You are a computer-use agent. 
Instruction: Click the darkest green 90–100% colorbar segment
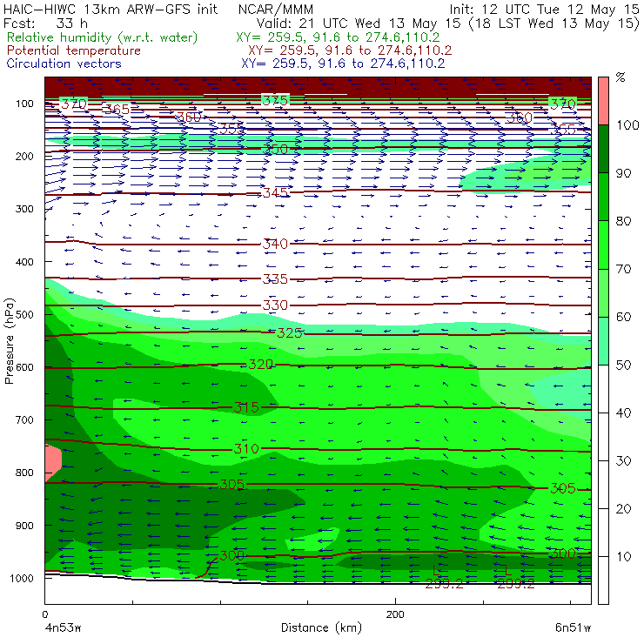[x=603, y=149]
